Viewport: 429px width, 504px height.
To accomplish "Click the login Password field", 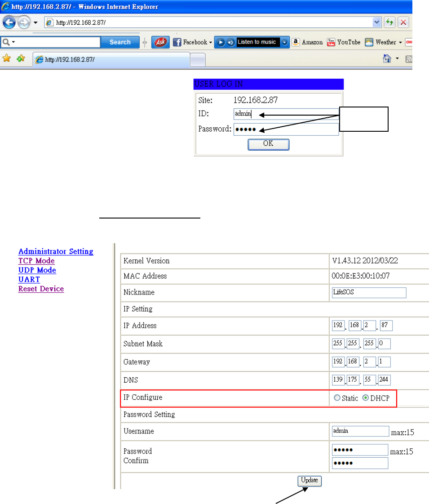I will tap(286, 129).
